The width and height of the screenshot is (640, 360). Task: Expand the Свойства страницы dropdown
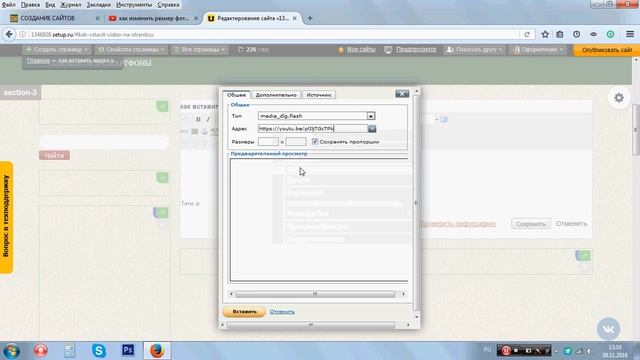pos(131,49)
